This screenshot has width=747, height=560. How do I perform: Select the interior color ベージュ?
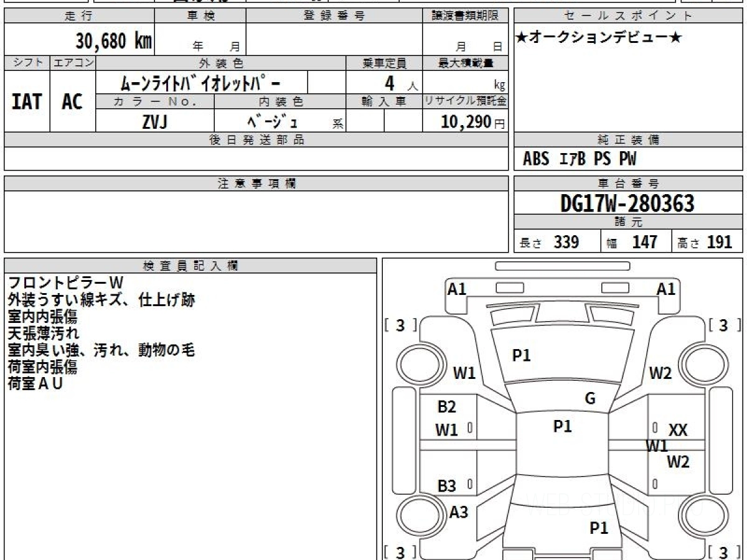271,121
